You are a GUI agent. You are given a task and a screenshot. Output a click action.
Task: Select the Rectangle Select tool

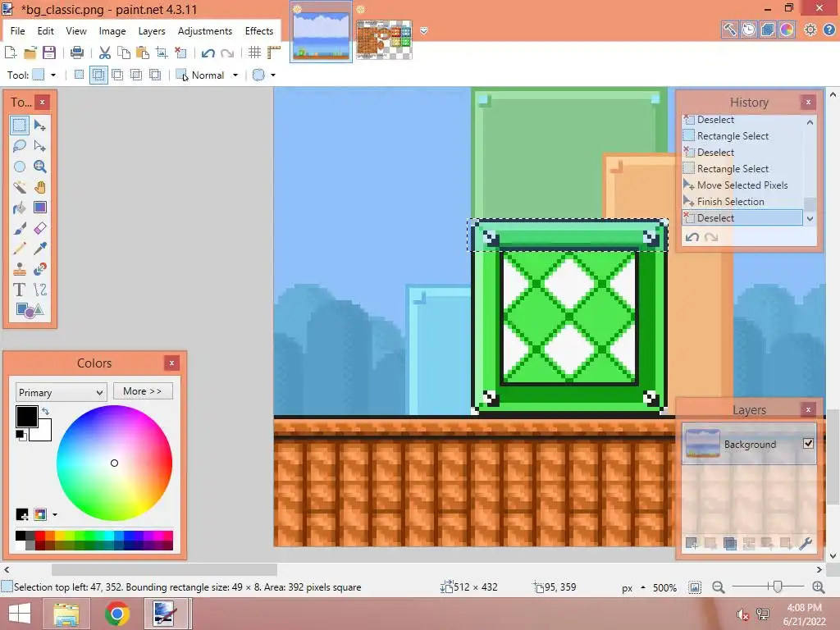(x=20, y=126)
